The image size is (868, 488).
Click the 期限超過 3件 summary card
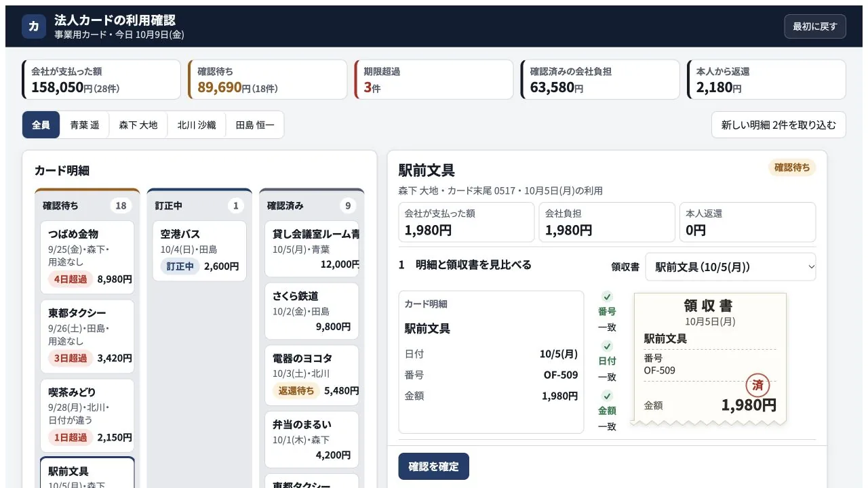point(434,79)
